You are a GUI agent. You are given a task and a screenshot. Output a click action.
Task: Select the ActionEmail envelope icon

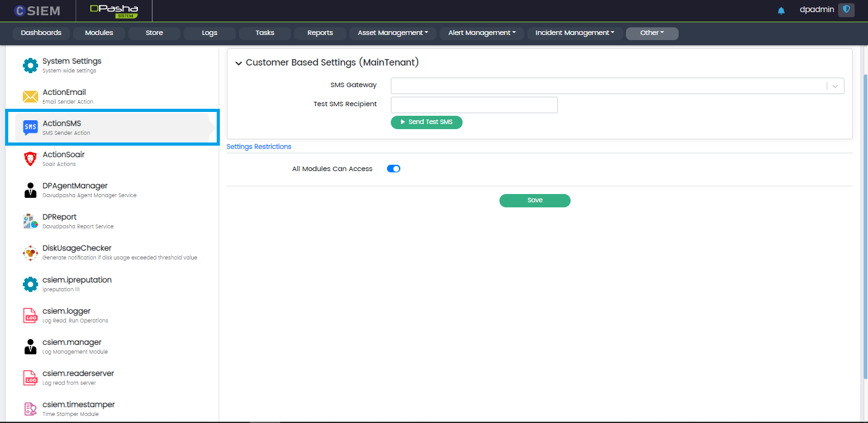31,97
